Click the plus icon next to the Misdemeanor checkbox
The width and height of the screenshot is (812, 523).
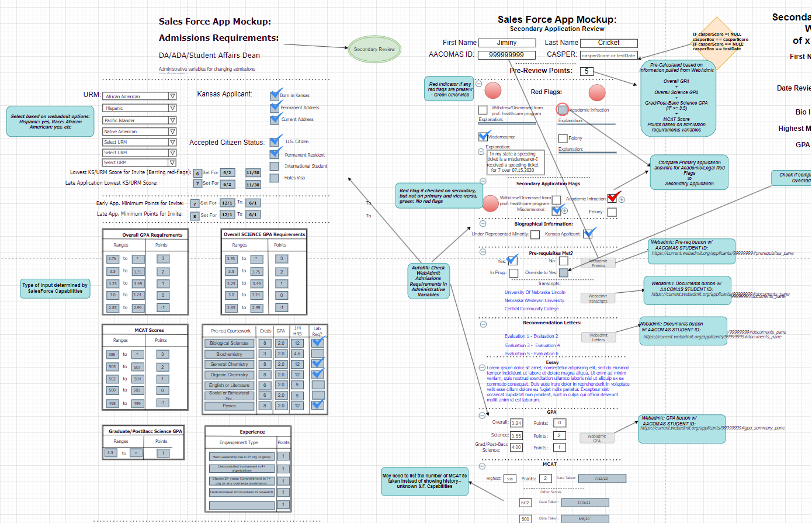pos(564,211)
